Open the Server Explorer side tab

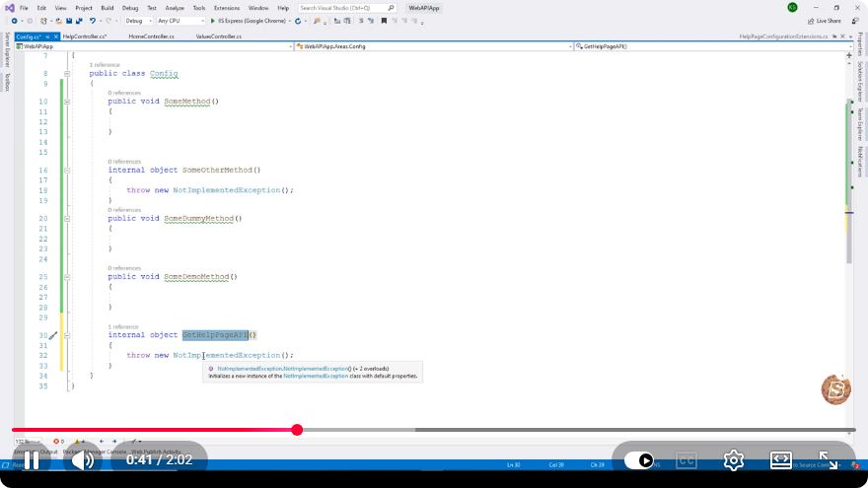(7, 50)
